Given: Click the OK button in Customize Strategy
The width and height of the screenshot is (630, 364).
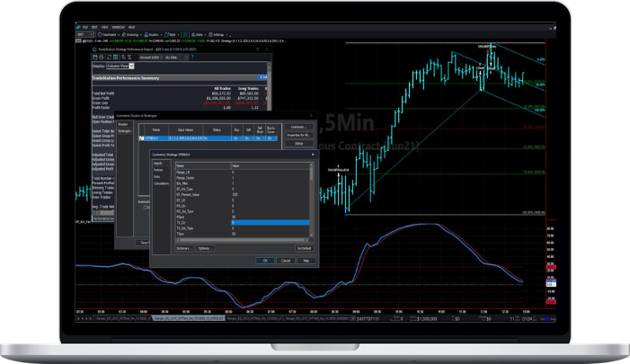Looking at the screenshot, I should (266, 261).
